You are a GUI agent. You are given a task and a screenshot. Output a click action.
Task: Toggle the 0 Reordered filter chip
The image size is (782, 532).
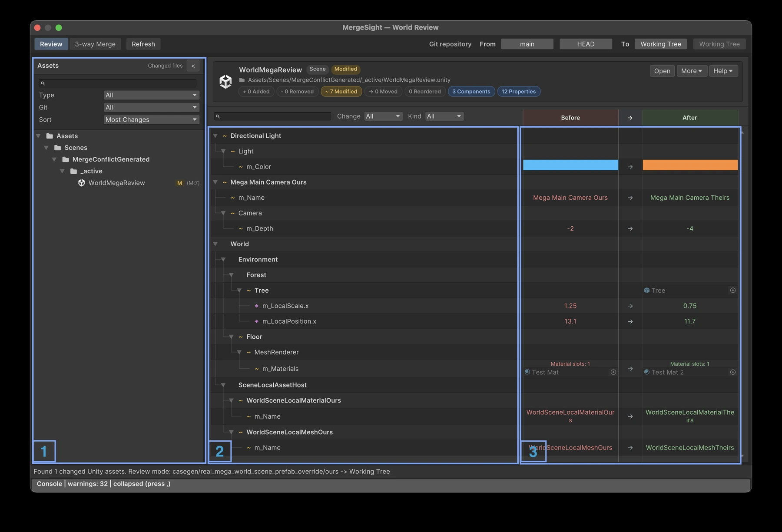425,92
